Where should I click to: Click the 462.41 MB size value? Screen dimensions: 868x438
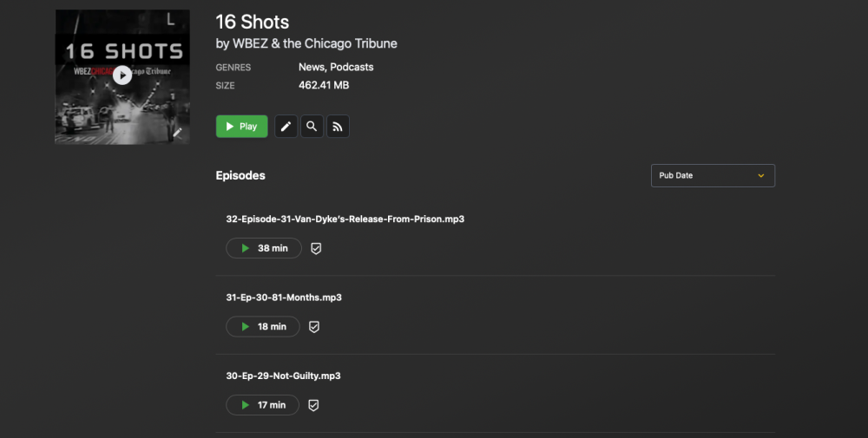coord(324,85)
